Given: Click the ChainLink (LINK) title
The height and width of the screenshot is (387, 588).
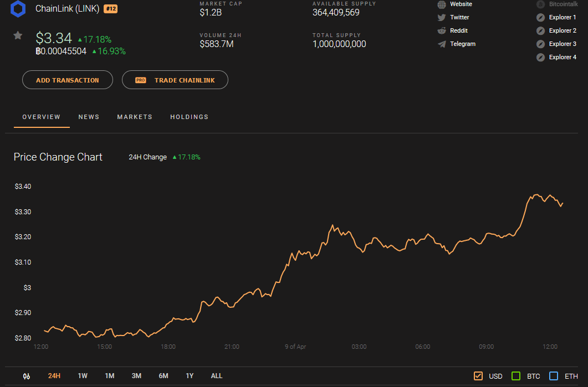Looking at the screenshot, I should [68, 9].
